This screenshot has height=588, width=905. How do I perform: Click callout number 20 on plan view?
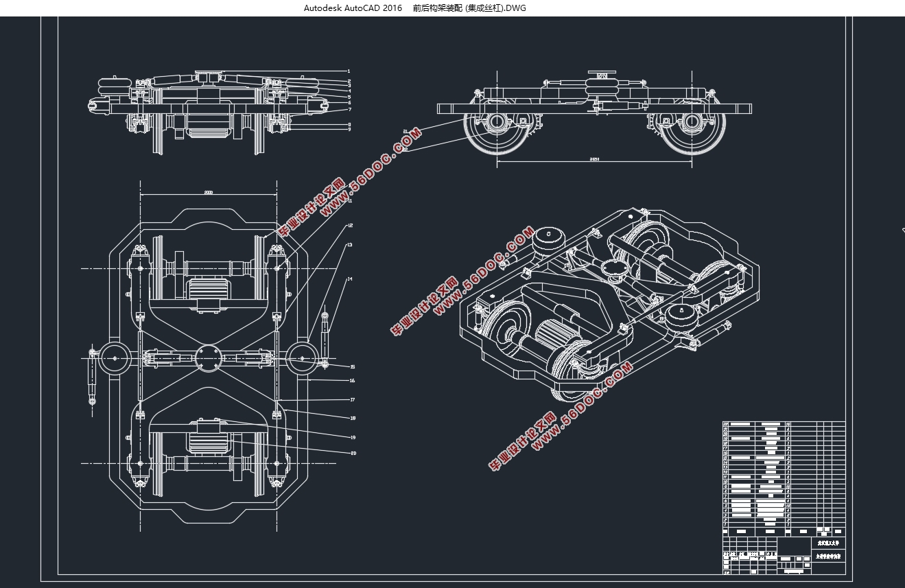(x=353, y=452)
